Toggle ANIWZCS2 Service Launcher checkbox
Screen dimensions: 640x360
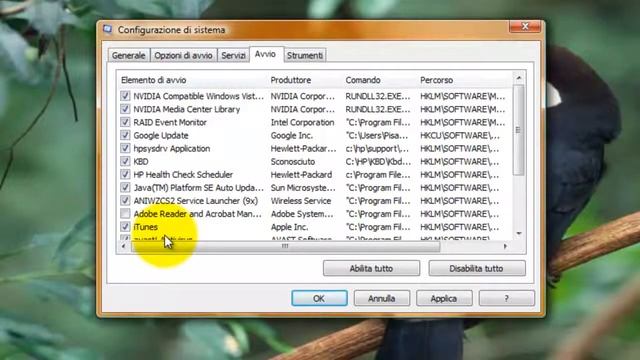125,200
